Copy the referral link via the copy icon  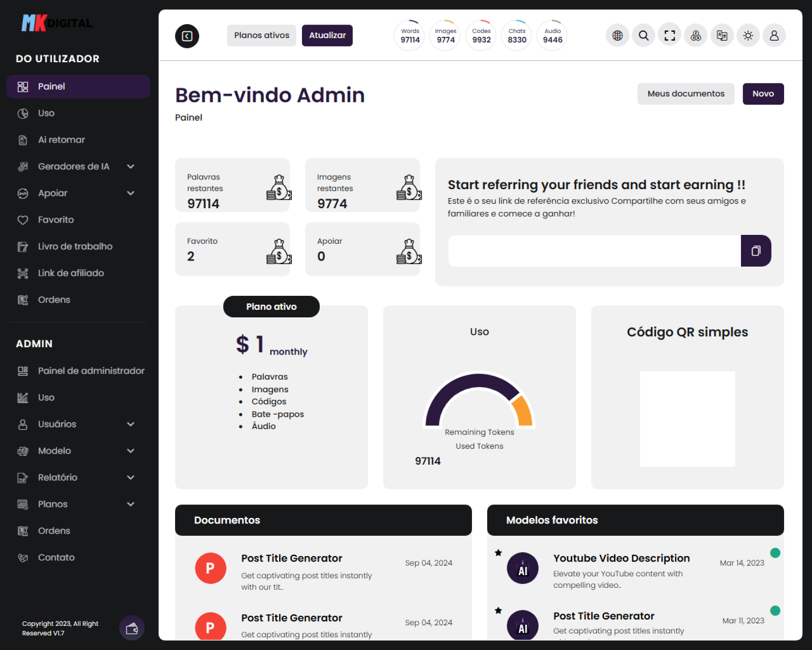click(x=756, y=251)
